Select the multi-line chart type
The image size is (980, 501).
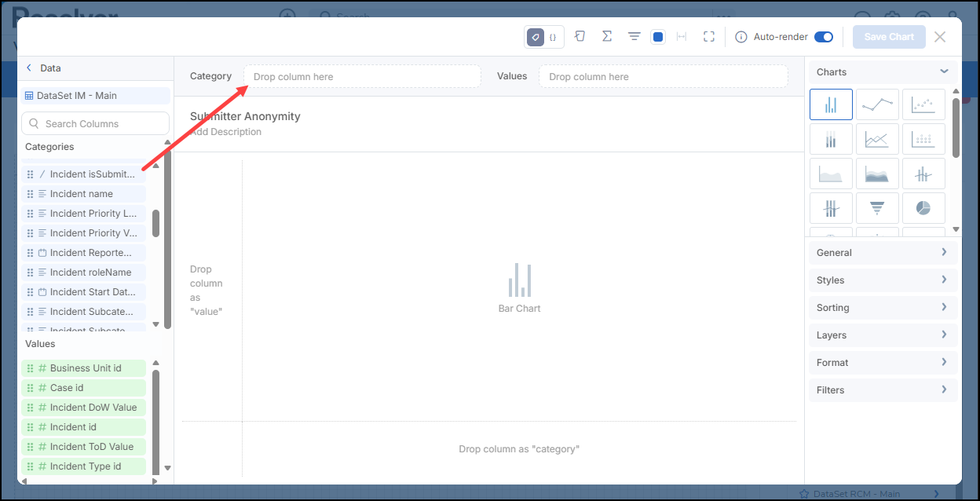[877, 139]
